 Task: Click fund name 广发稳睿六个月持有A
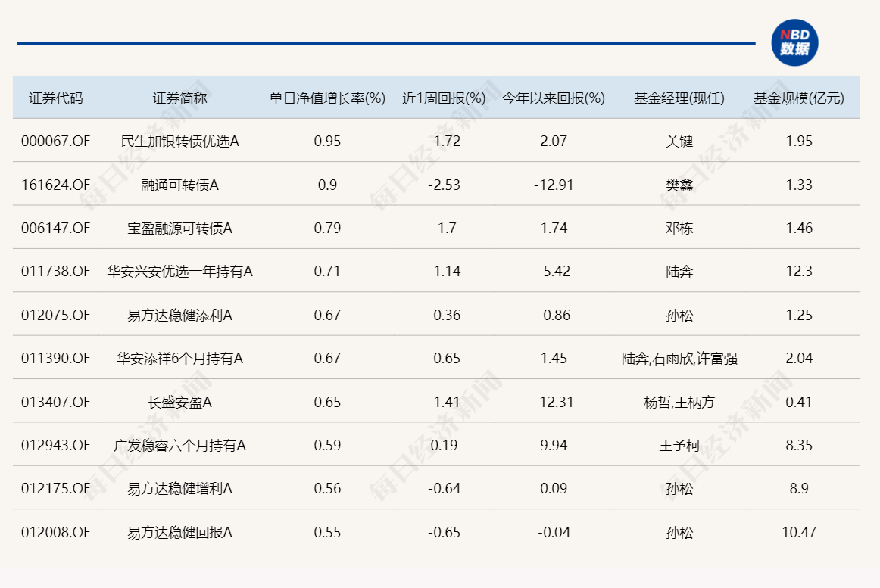[179, 445]
